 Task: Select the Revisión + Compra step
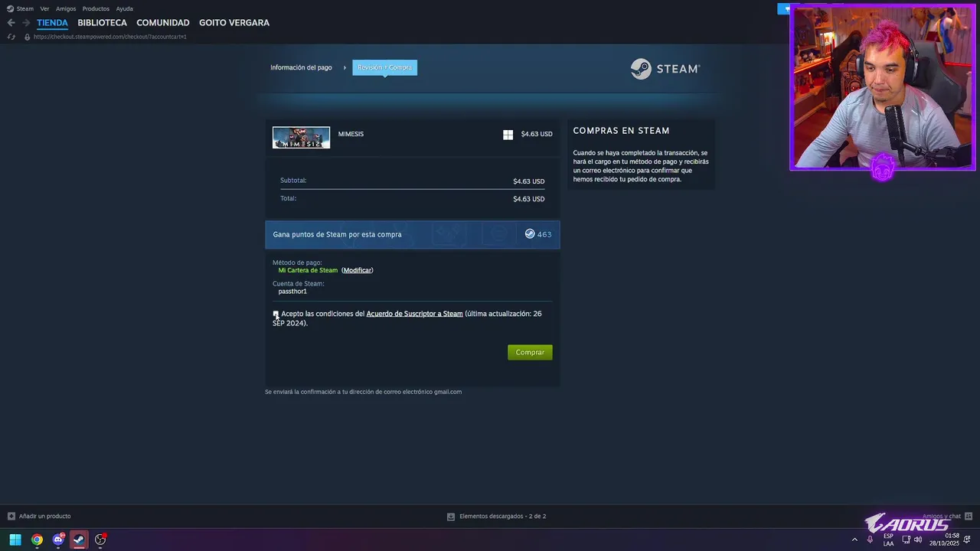coord(384,67)
